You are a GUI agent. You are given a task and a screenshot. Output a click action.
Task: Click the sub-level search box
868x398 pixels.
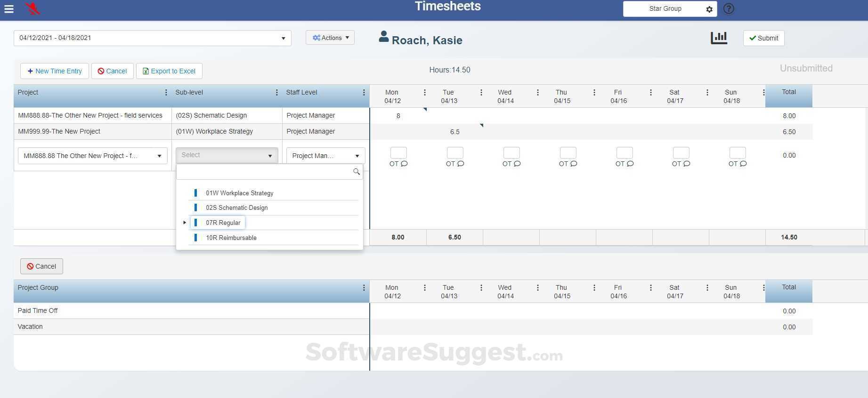269,172
